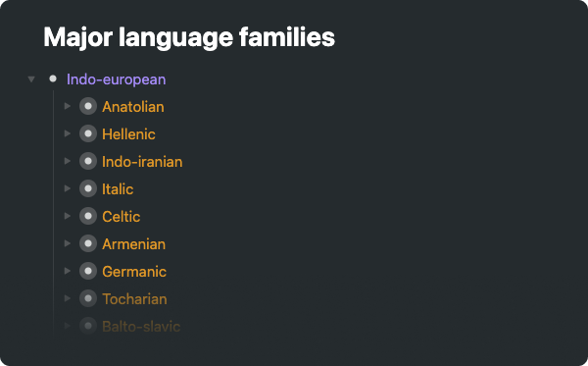The width and height of the screenshot is (588, 366).
Task: Select the Armenian text item
Action: tap(133, 244)
